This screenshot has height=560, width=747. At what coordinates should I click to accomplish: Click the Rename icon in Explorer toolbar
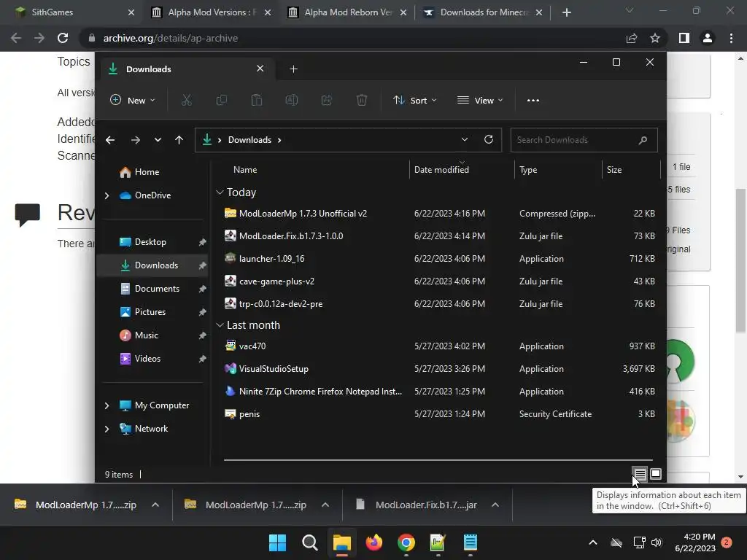point(292,100)
